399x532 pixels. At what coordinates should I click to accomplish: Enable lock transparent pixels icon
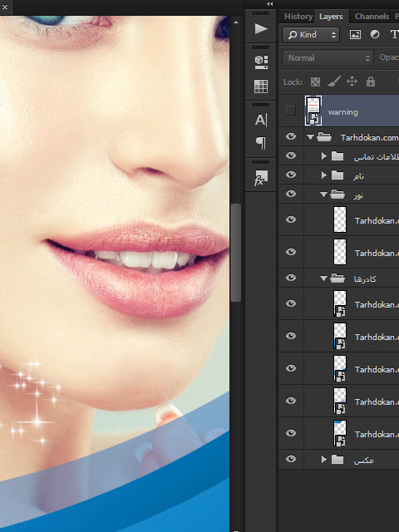[315, 81]
